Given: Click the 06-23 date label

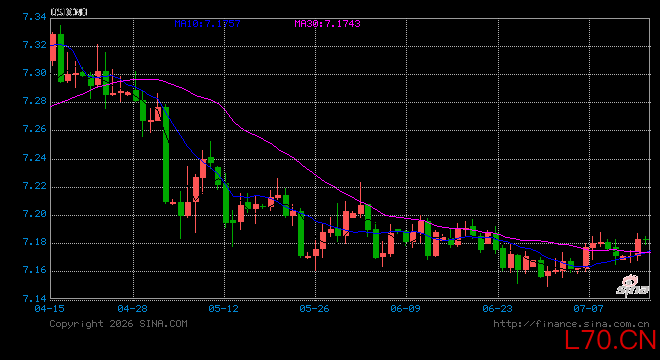Looking at the screenshot, I should point(498,309).
